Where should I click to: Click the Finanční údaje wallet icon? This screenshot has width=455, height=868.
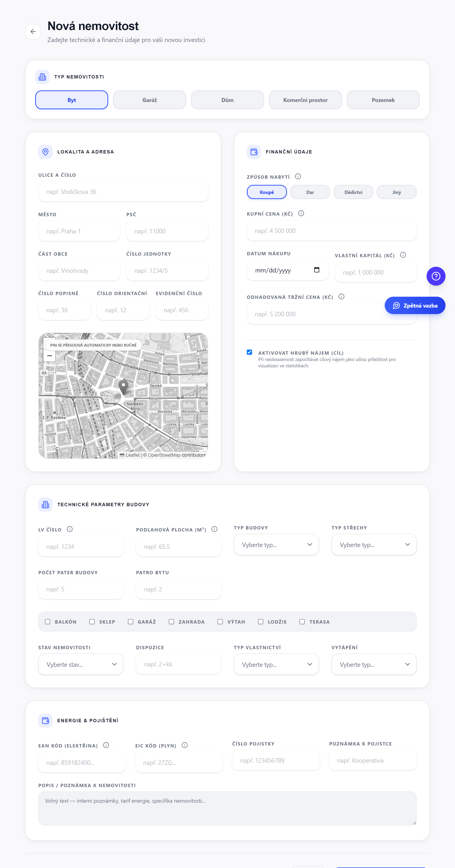254,152
